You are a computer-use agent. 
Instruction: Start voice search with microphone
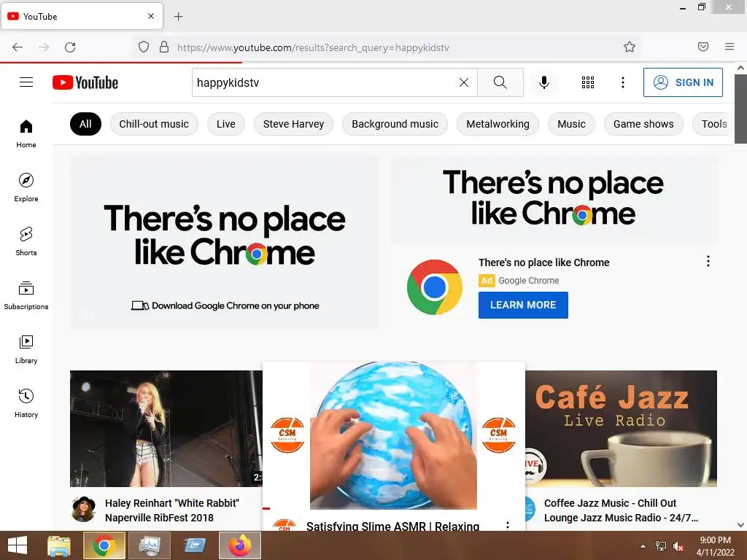point(543,82)
